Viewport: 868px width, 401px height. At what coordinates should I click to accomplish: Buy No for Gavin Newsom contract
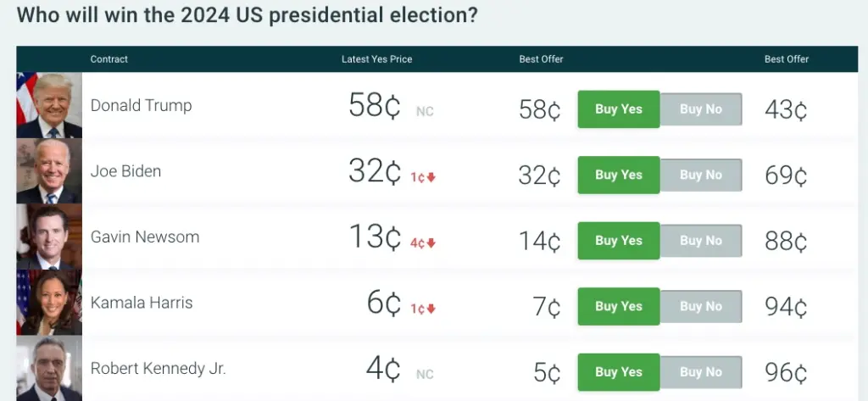click(x=701, y=241)
